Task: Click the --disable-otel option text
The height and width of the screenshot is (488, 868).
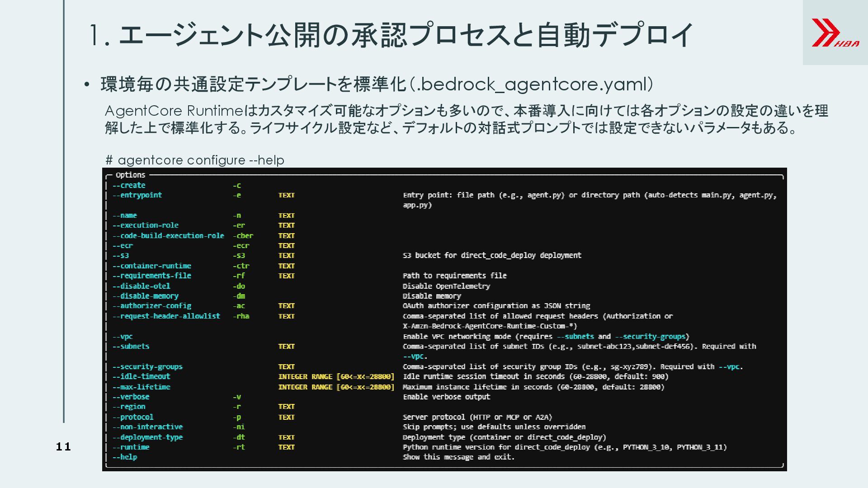Action: [x=141, y=286]
